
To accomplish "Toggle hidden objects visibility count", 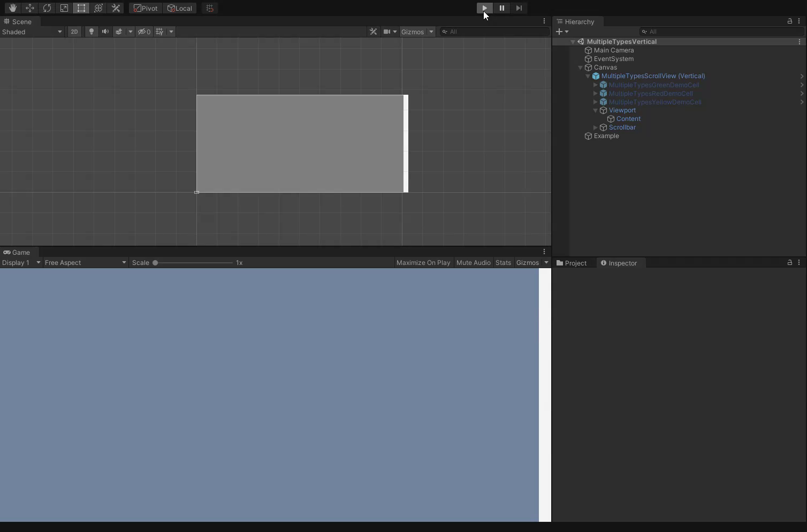I will tap(144, 32).
